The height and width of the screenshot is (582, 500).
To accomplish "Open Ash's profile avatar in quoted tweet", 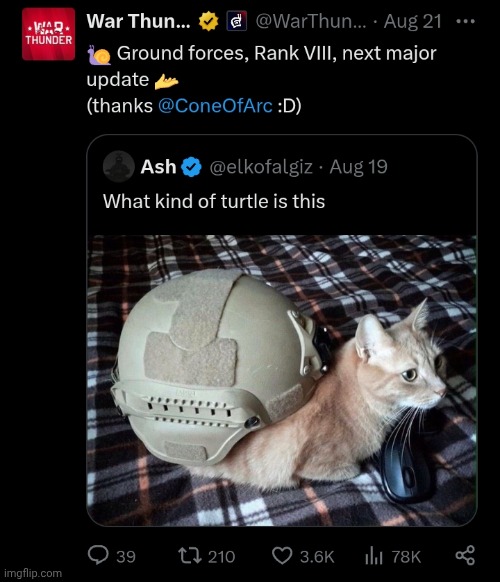I will pyautogui.click(x=119, y=166).
